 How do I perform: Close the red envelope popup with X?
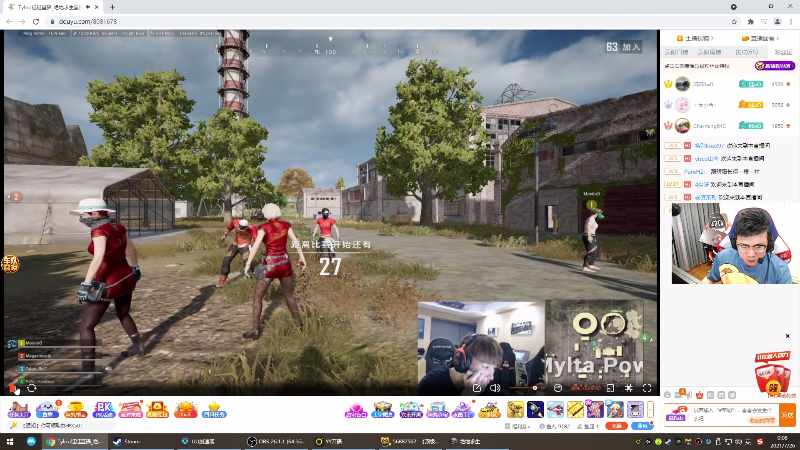pyautogui.click(x=788, y=336)
